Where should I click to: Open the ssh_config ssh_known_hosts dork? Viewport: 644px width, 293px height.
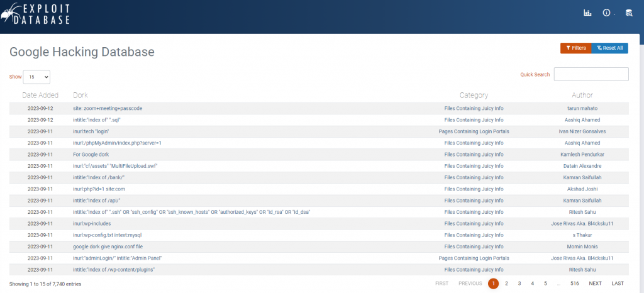pyautogui.click(x=191, y=212)
